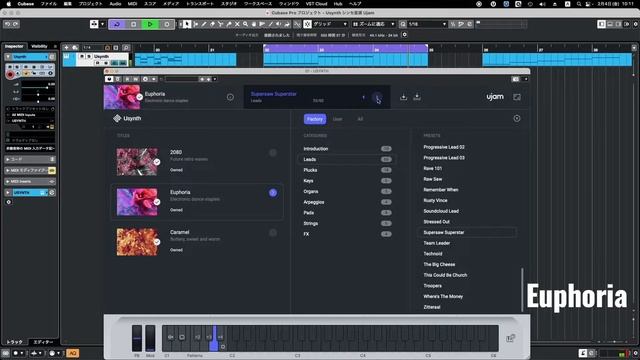This screenshot has height=360, width=640.
Task: Click the Mod wheel strip on keyboard
Action: (150, 338)
